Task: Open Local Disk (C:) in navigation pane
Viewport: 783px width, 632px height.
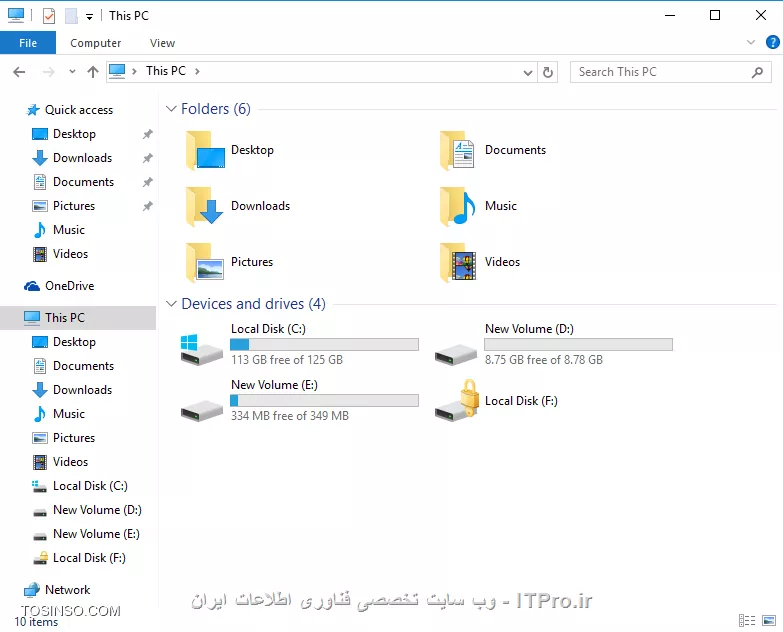Action: 90,486
